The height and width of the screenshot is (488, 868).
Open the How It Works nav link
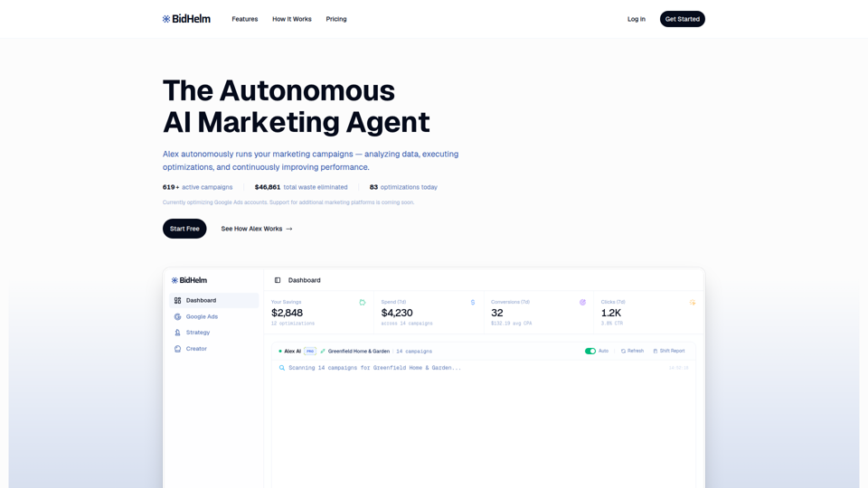click(292, 19)
